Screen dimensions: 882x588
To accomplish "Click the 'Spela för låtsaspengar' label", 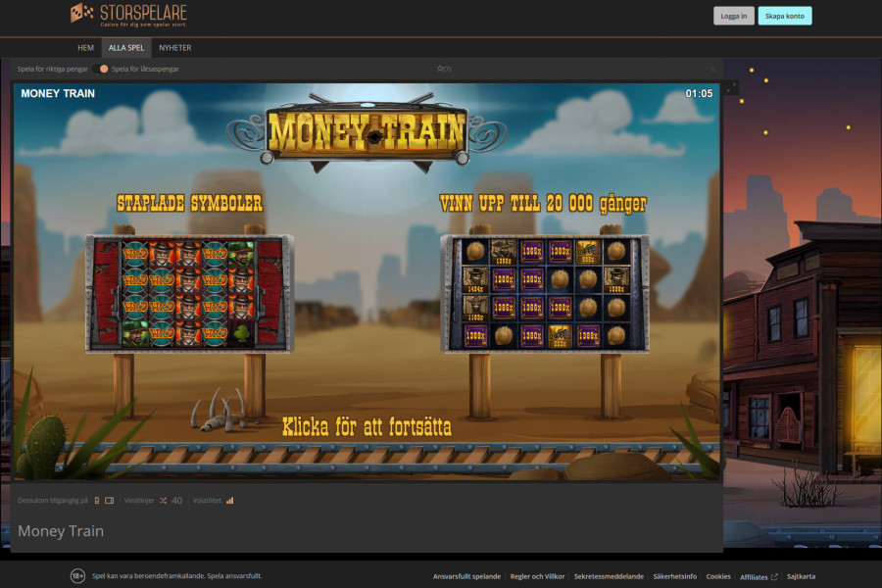I will point(145,69).
